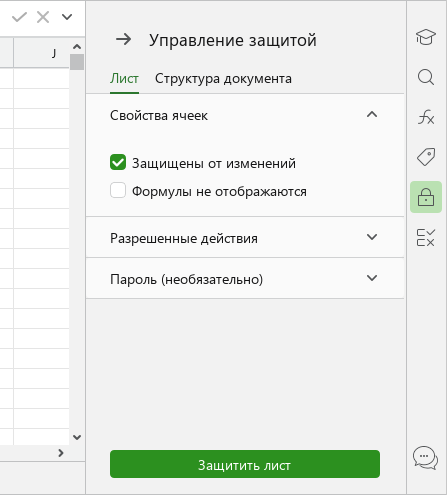Open the search magnifier sidebar icon
This screenshot has height=495, width=447.
point(426,77)
